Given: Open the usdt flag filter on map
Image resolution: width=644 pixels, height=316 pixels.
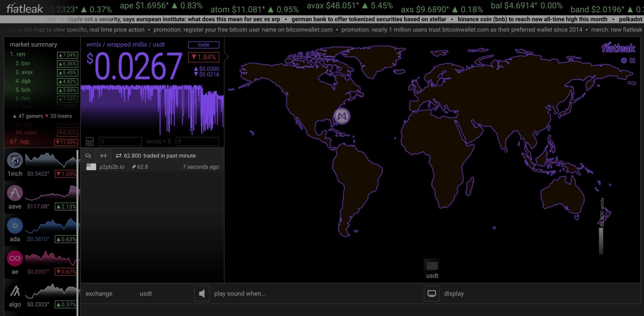Looking at the screenshot, I should 432,269.
